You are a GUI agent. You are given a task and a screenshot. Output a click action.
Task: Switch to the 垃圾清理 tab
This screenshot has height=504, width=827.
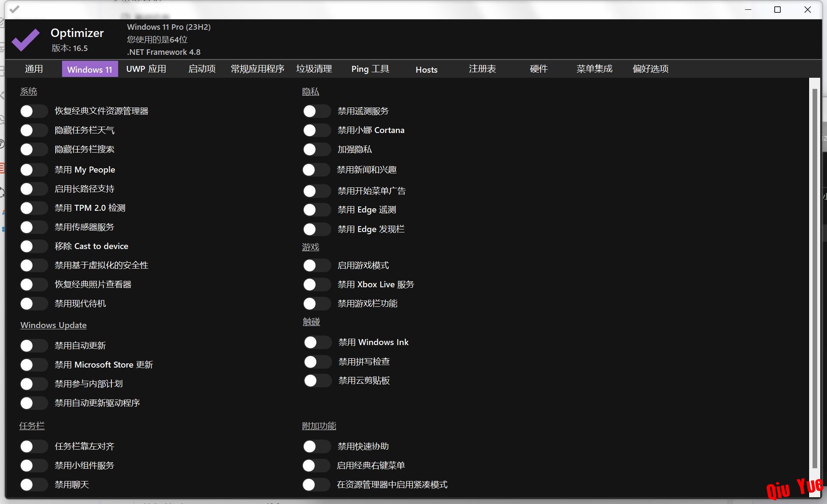point(314,69)
